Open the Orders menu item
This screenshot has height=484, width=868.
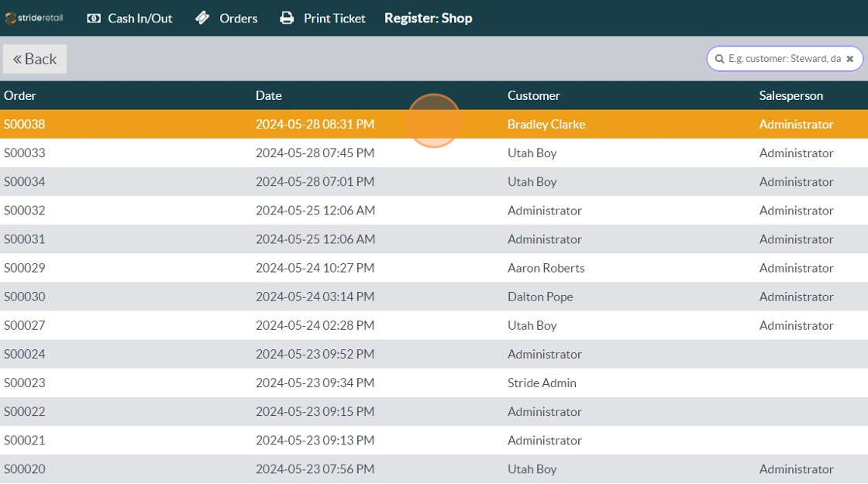tap(238, 18)
